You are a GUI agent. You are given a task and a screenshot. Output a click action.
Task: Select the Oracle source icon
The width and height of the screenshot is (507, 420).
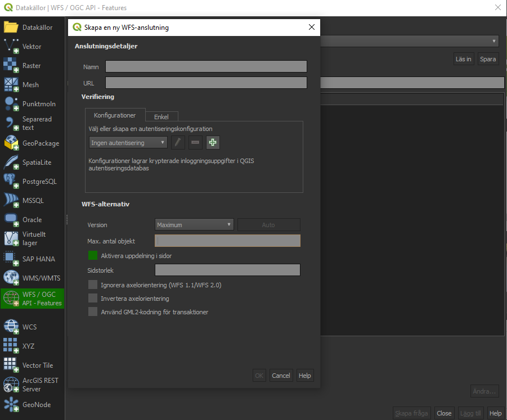[11, 220]
